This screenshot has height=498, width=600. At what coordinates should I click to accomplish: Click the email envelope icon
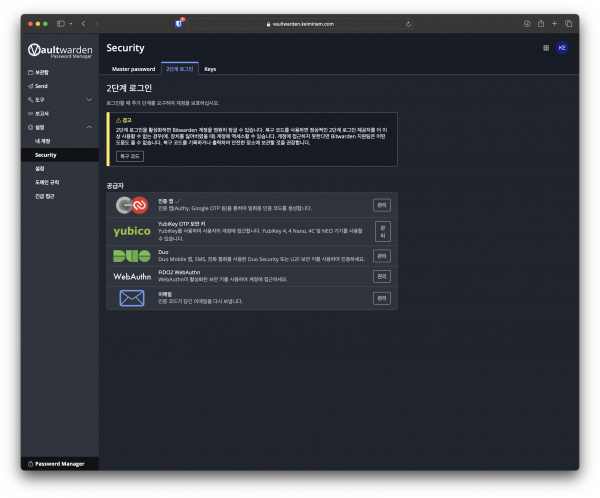tap(132, 298)
